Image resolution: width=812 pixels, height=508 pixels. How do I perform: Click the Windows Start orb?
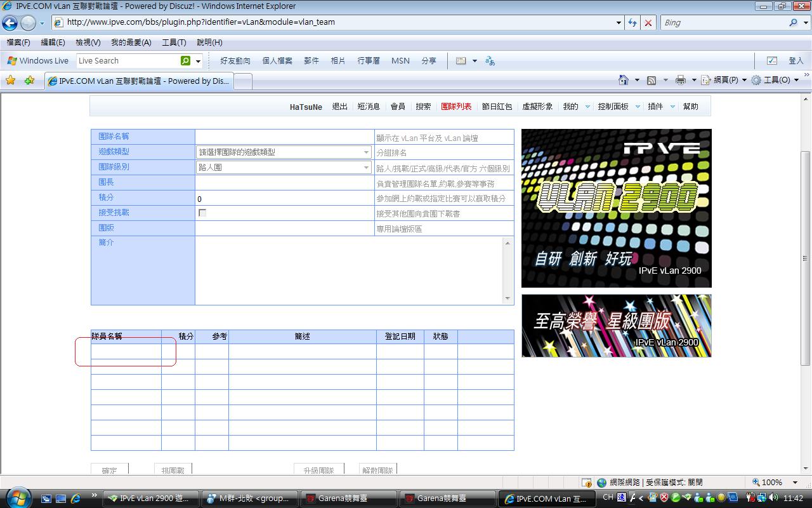pos(18,497)
